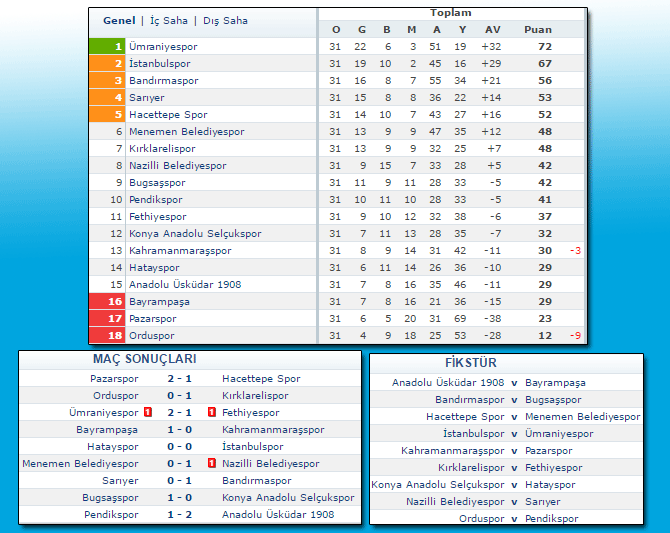Click the red card icon beside Fethiyespor
This screenshot has height=533, width=670.
[x=212, y=413]
